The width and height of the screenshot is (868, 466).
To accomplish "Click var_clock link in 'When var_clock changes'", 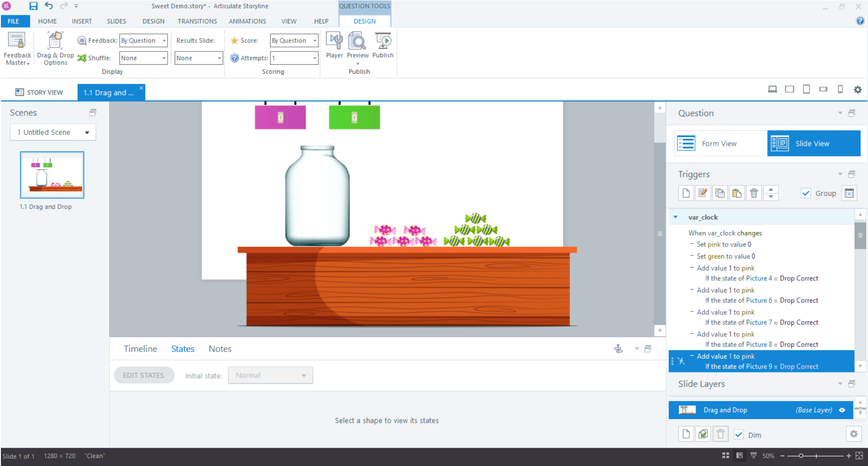I will pyautogui.click(x=721, y=233).
